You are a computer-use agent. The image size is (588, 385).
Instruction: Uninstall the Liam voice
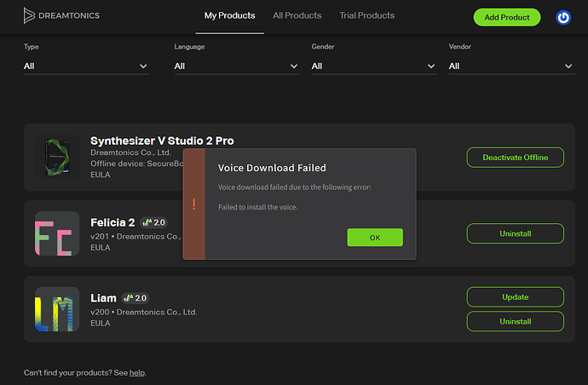tap(515, 321)
